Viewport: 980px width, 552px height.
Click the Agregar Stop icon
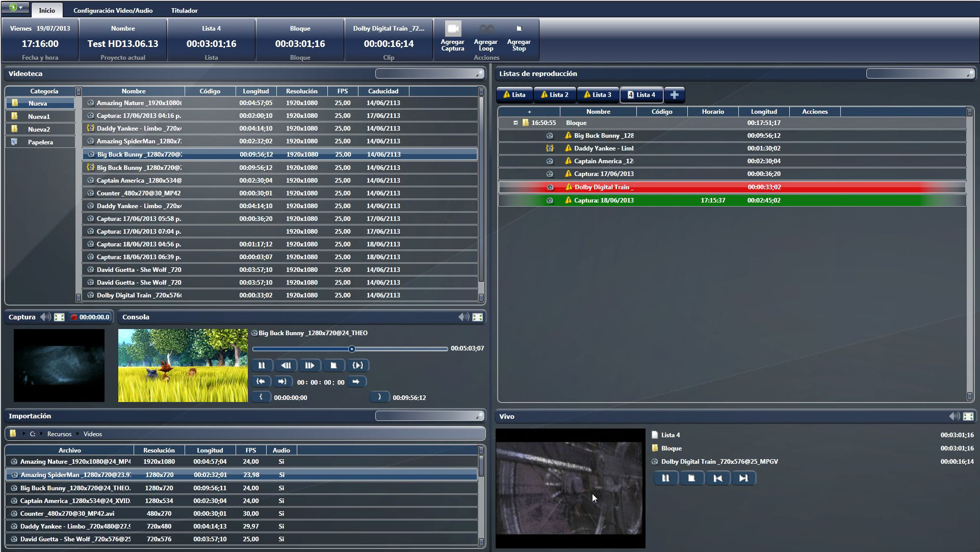pyautogui.click(x=519, y=29)
